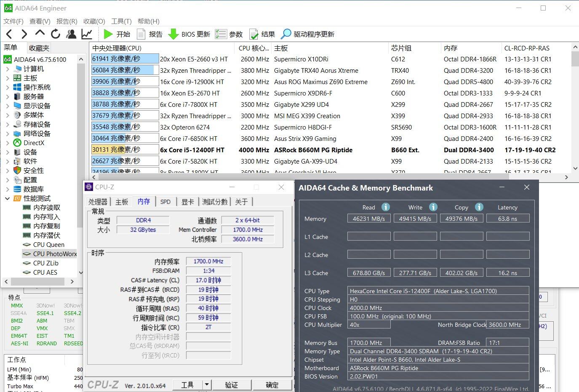Start benchmark with the green 开始 button

pyautogui.click(x=117, y=34)
